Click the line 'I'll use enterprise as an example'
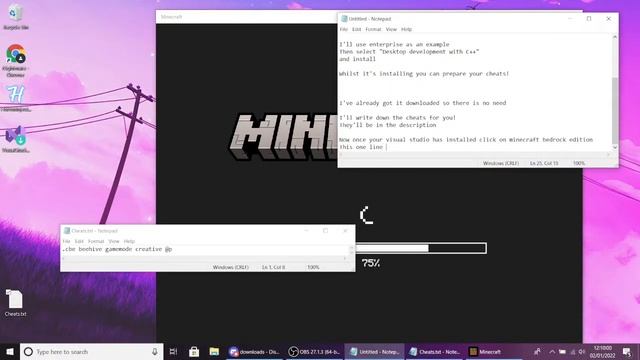The width and height of the screenshot is (640, 360). [394, 44]
